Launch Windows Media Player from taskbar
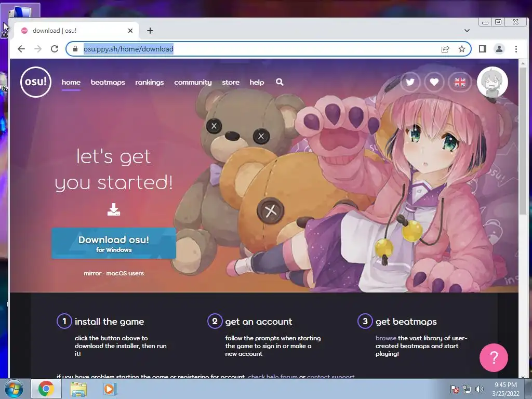532x399 pixels. pyautogui.click(x=110, y=389)
